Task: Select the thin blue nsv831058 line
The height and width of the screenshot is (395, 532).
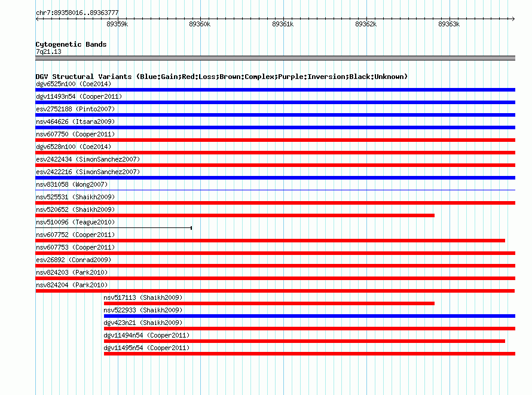Action: click(275, 190)
